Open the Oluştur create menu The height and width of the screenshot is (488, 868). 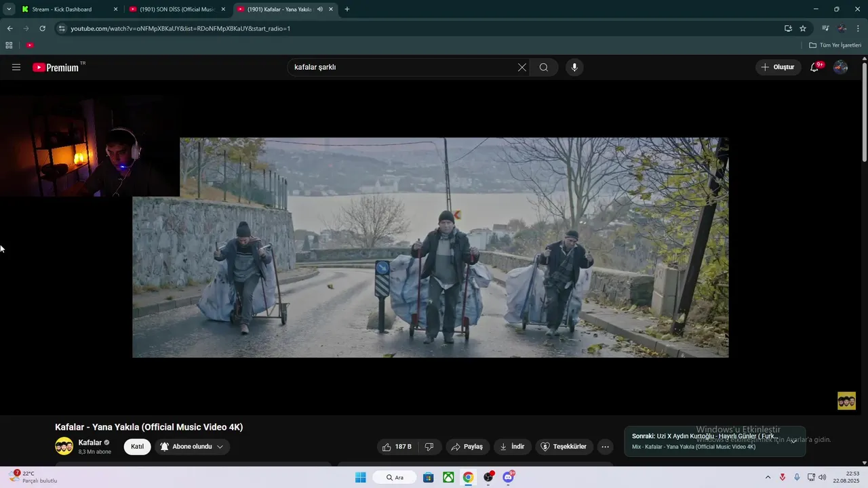[x=778, y=67]
